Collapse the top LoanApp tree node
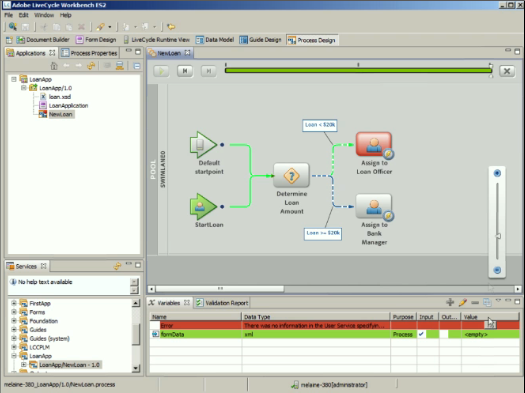This screenshot has width=525, height=393. point(14,79)
